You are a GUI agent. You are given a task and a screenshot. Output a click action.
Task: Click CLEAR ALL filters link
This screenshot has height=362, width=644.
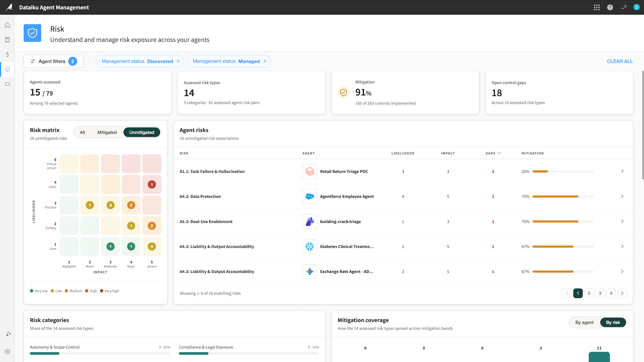(620, 61)
